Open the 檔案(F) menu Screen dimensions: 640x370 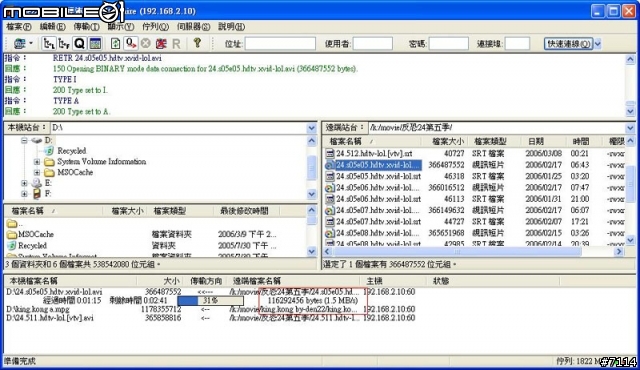click(x=19, y=27)
